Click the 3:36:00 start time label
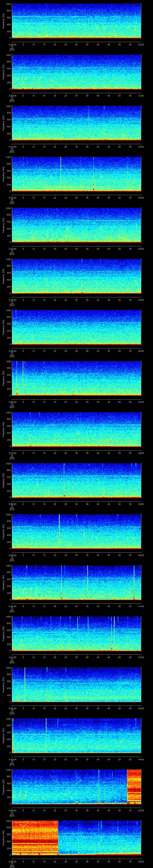 [12, 402]
